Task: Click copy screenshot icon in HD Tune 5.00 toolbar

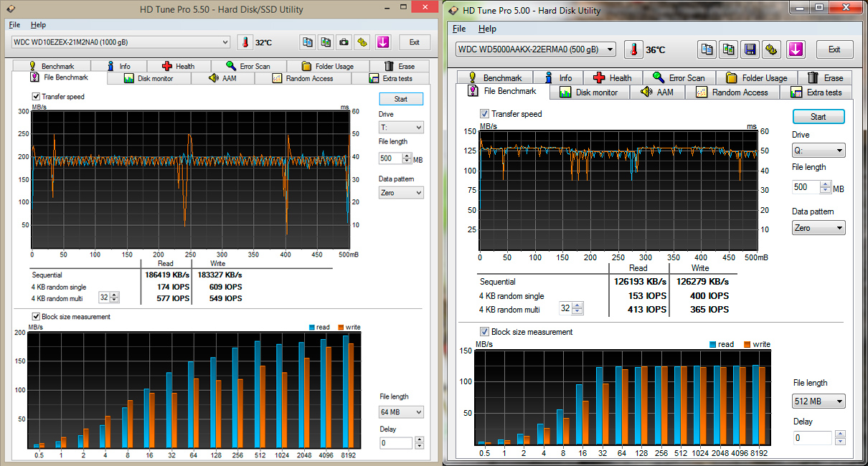Action: [729, 49]
